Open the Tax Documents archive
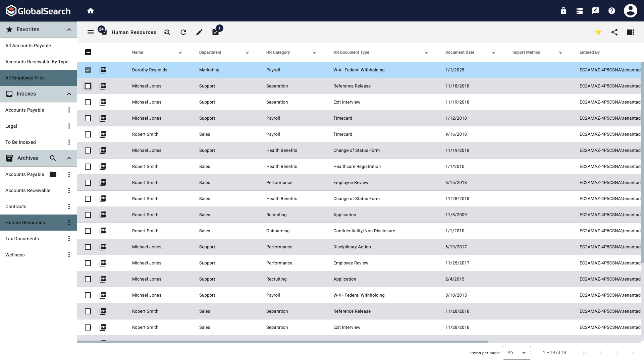Viewport: 644px width, 362px height. click(22, 239)
